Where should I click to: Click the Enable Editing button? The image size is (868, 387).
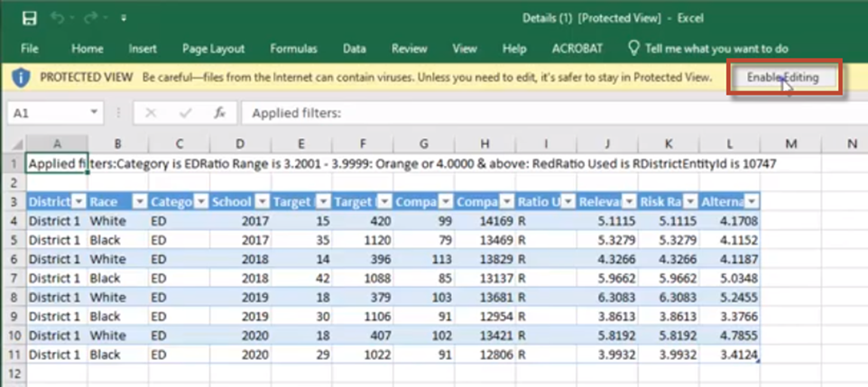tap(783, 78)
